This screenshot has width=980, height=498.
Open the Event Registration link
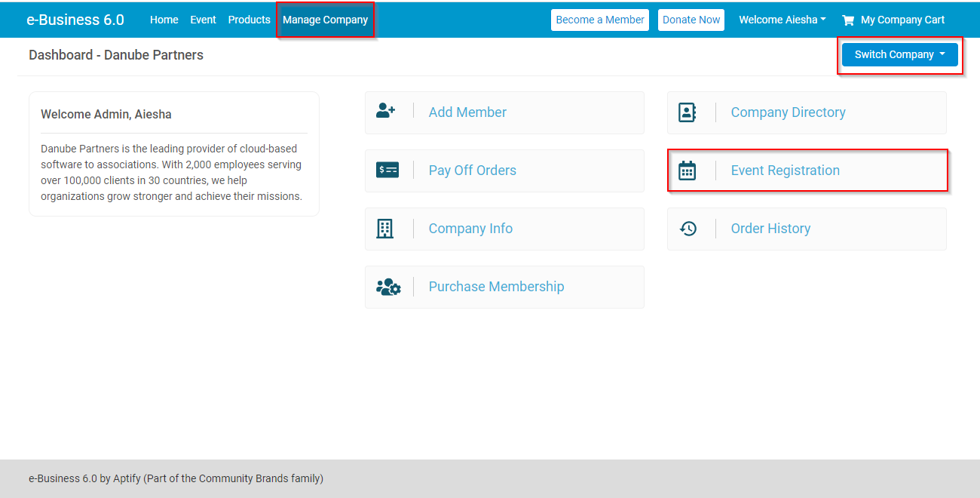785,171
